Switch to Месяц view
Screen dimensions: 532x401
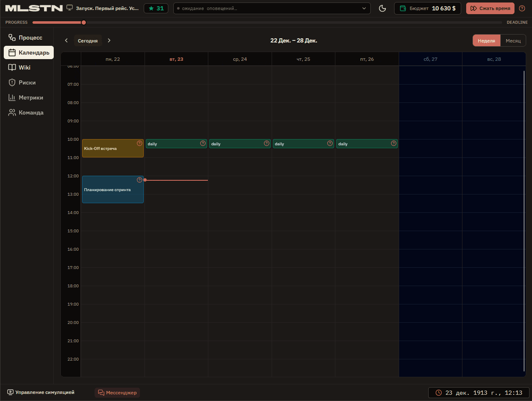(513, 41)
